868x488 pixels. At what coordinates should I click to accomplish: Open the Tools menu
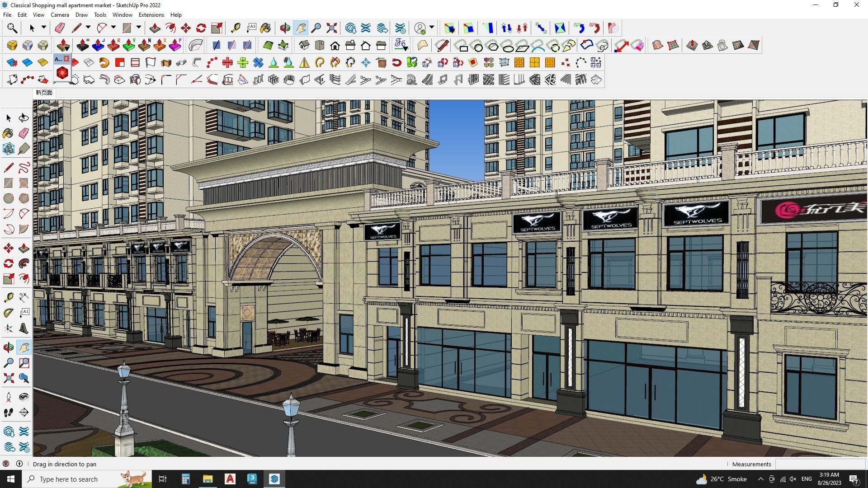pyautogui.click(x=100, y=14)
